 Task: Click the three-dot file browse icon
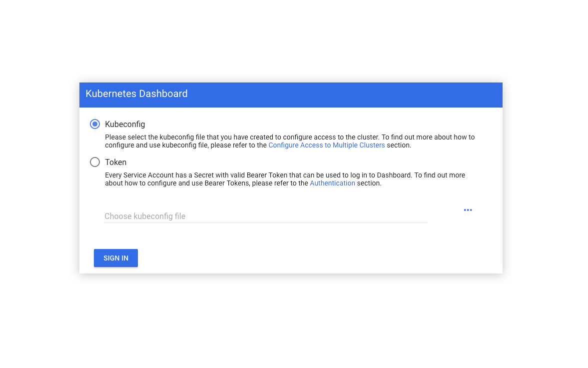coord(468,210)
